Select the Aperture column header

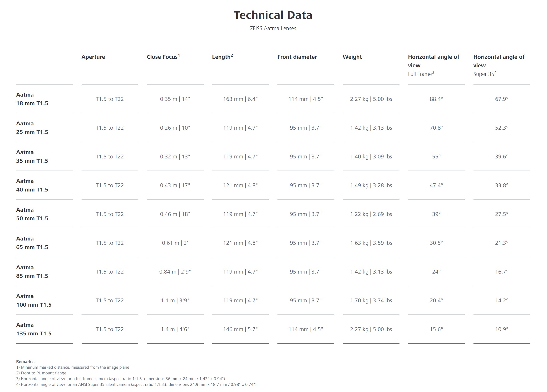click(93, 57)
